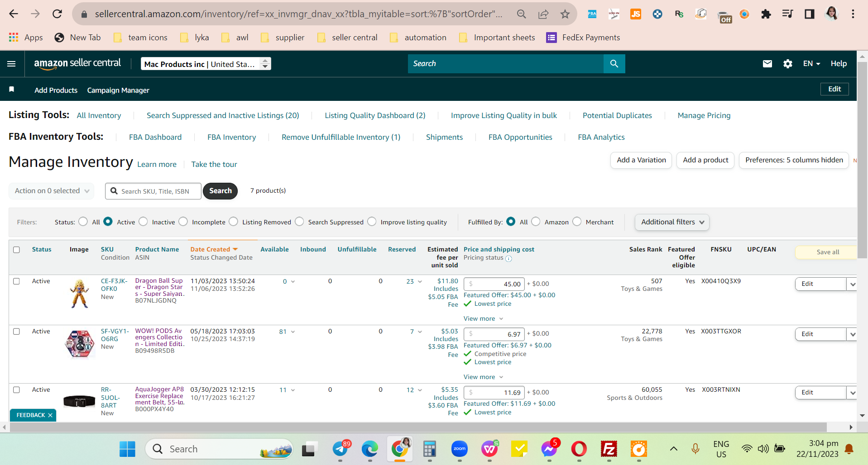The height and width of the screenshot is (465, 868).
Task: Click the 'Take the tour' link
Action: click(x=214, y=164)
